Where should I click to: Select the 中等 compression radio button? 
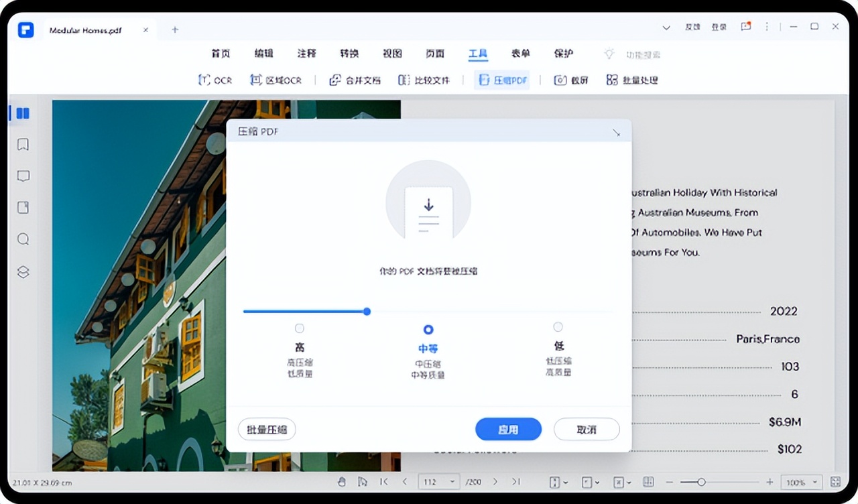point(428,328)
